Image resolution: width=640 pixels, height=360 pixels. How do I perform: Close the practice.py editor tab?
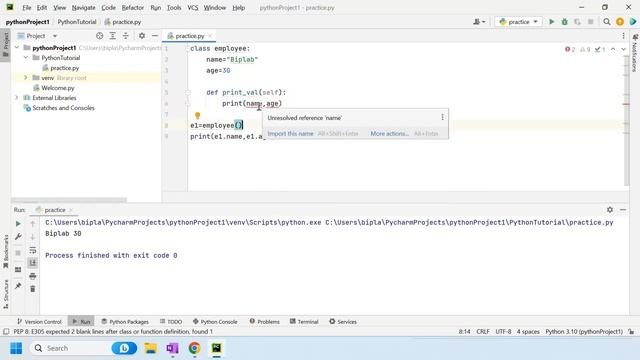210,36
